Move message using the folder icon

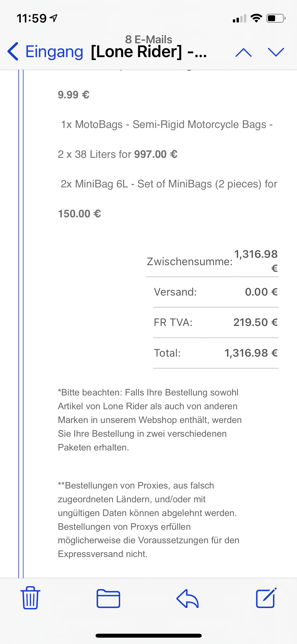(108, 599)
